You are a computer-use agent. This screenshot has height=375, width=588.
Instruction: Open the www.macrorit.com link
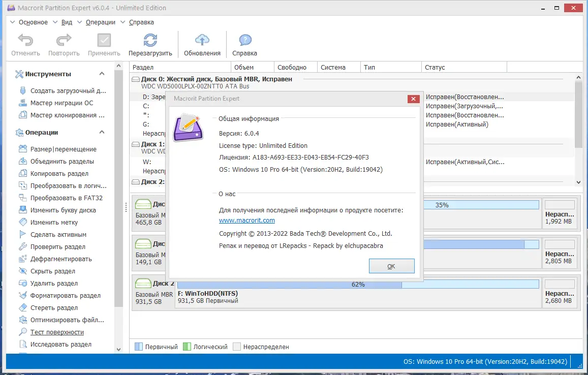tap(246, 221)
